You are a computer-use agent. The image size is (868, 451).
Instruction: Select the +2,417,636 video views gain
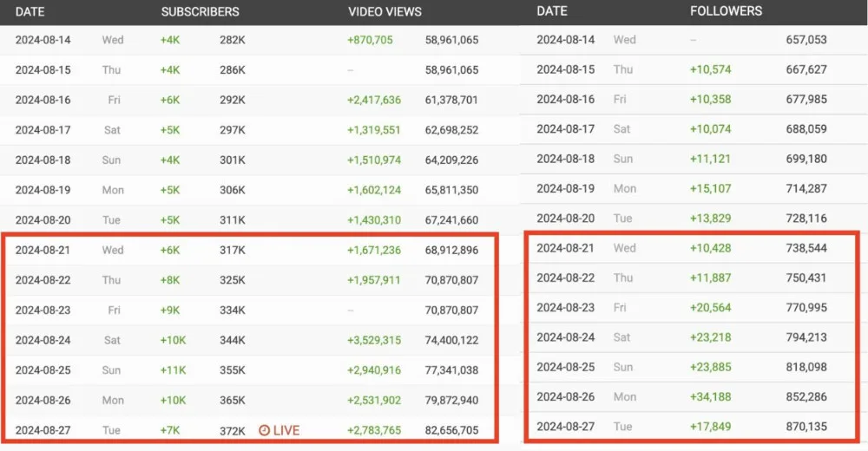pyautogui.click(x=374, y=100)
